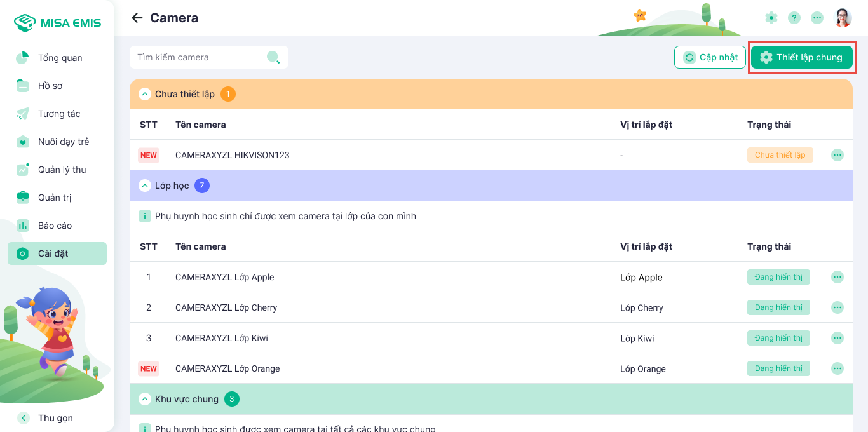The image size is (868, 432).
Task: Open more options for CAMERAXYZL Lớp Apple
Action: tap(837, 277)
